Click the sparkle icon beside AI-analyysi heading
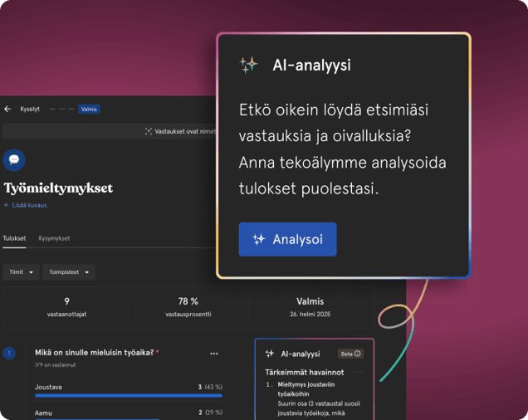The width and height of the screenshot is (528, 420). coord(248,65)
